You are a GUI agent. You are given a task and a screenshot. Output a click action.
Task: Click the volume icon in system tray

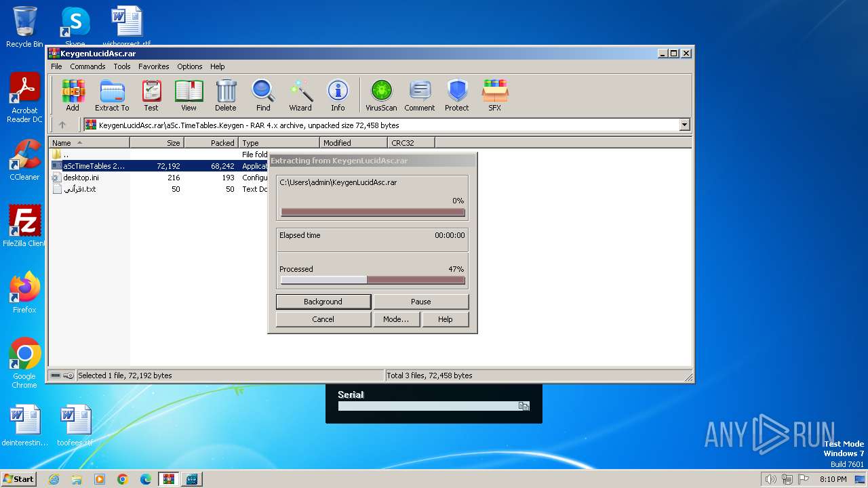[x=770, y=479]
